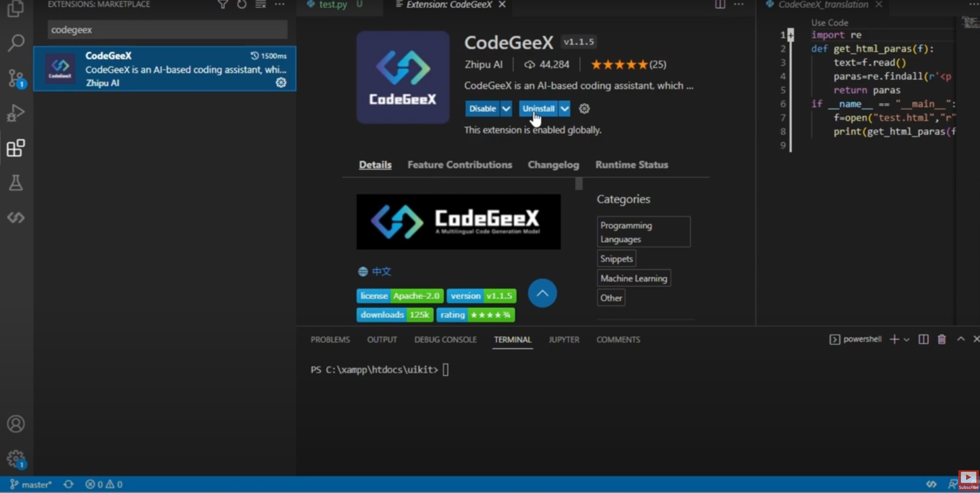Expand the Disable dropdown arrow

click(x=506, y=109)
